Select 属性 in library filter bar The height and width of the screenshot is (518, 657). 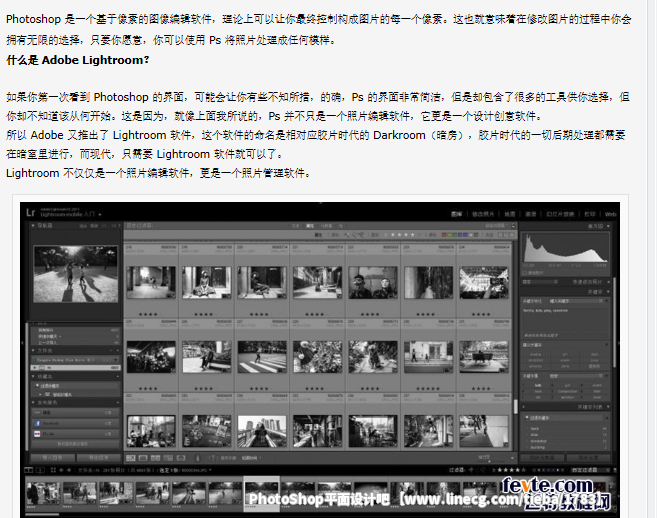click(310, 226)
